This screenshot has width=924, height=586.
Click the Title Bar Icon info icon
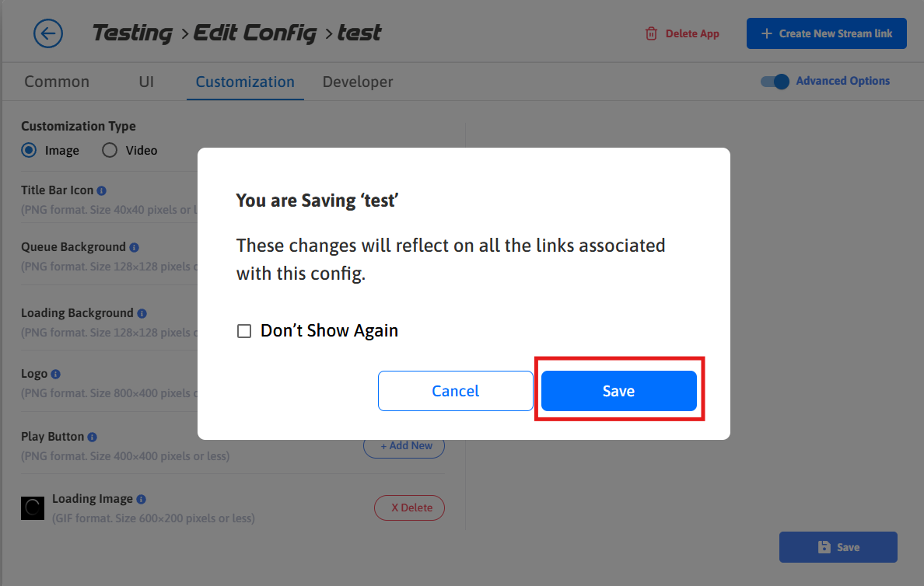coord(102,190)
